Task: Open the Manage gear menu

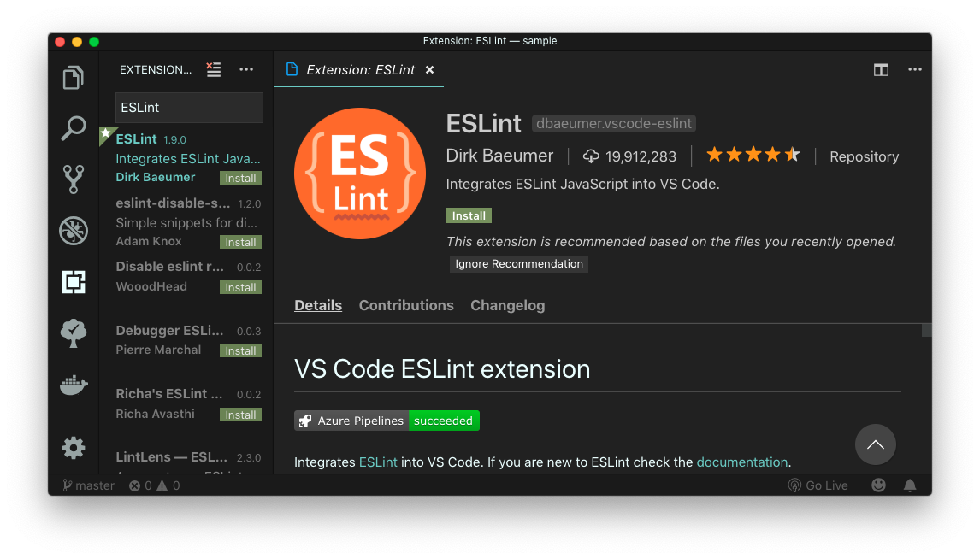Action: [74, 448]
